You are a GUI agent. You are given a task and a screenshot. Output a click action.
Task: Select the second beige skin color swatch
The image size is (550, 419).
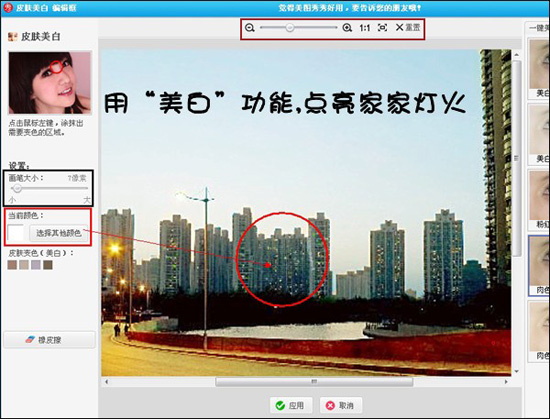[24, 265]
